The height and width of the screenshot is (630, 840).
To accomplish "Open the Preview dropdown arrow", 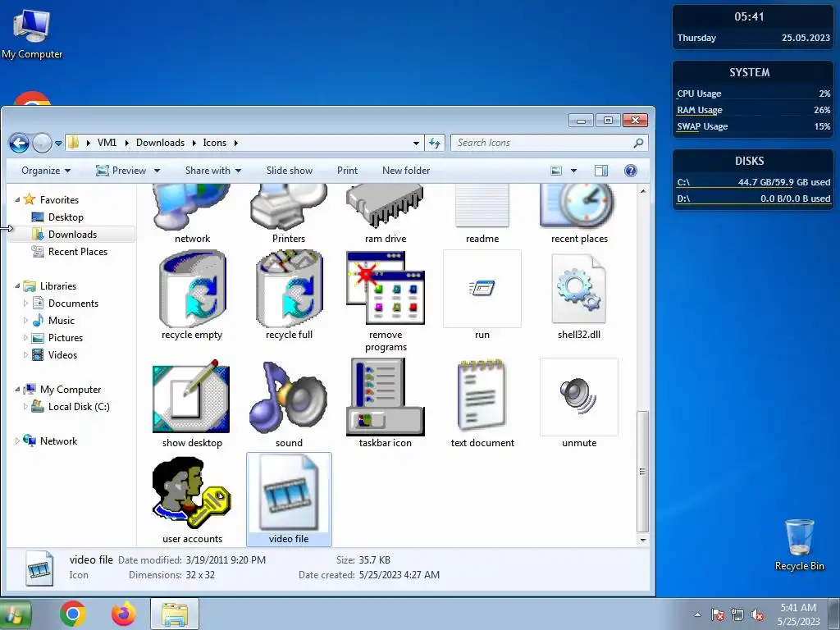I will click(x=157, y=171).
